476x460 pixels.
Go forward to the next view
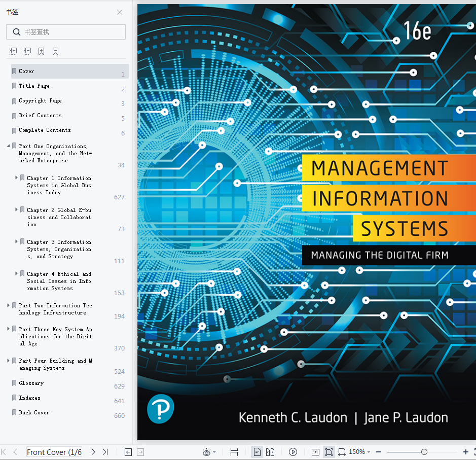tap(140, 452)
